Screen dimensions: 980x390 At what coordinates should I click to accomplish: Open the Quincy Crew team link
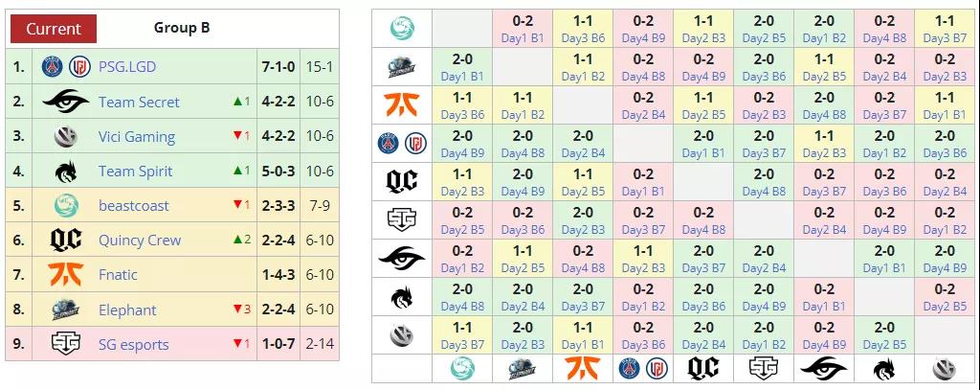(140, 240)
